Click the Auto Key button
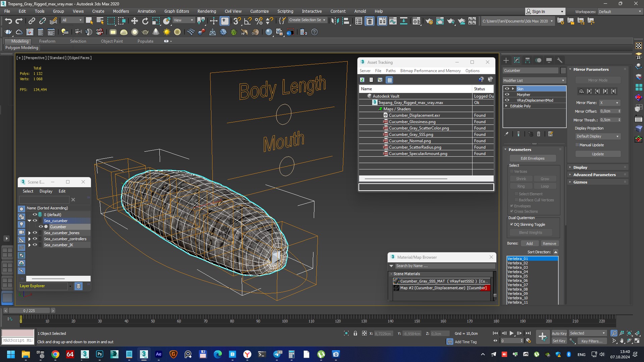This screenshot has height=362, width=644. (x=559, y=333)
